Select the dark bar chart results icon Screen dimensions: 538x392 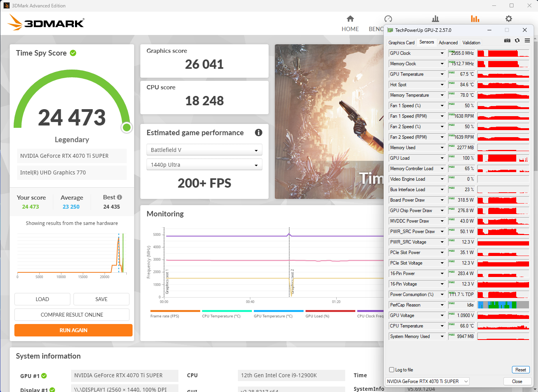coord(435,18)
